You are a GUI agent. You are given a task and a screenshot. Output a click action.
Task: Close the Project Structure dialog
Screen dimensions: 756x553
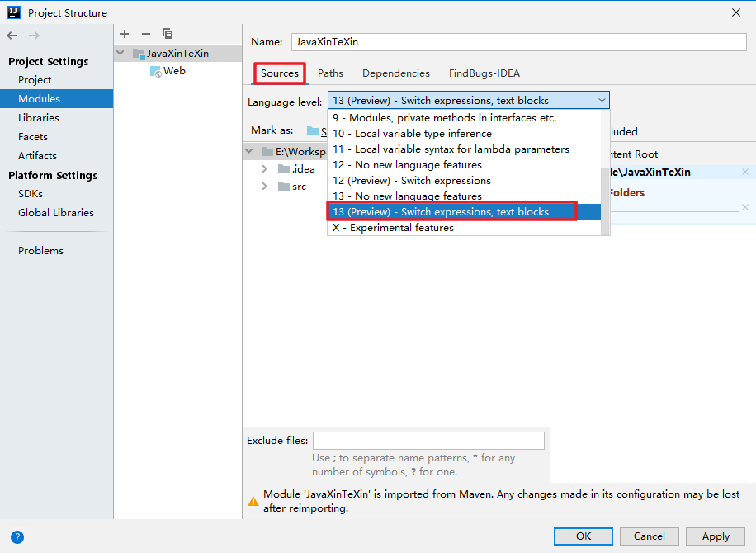click(x=735, y=12)
